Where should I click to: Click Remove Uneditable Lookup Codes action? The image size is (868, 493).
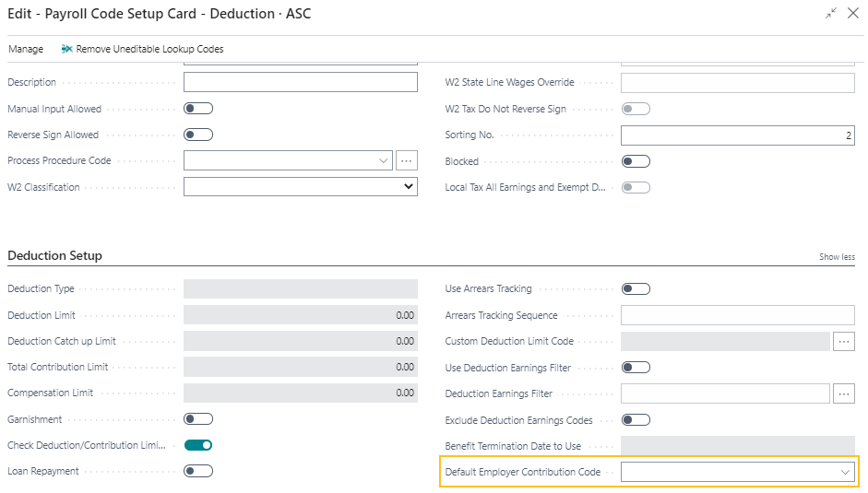(x=149, y=49)
